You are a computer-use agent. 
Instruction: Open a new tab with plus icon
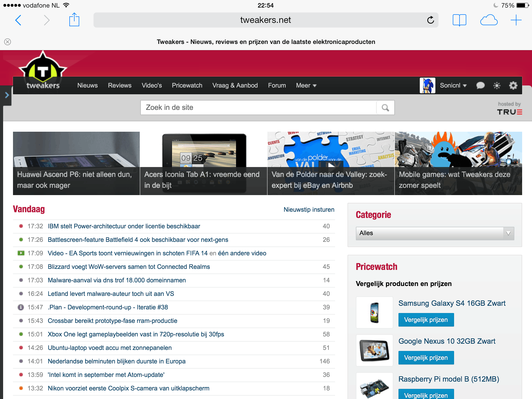coord(516,20)
